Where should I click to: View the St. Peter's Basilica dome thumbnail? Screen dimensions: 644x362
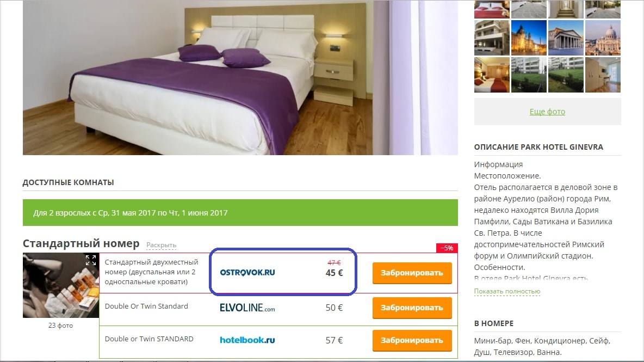(x=603, y=38)
